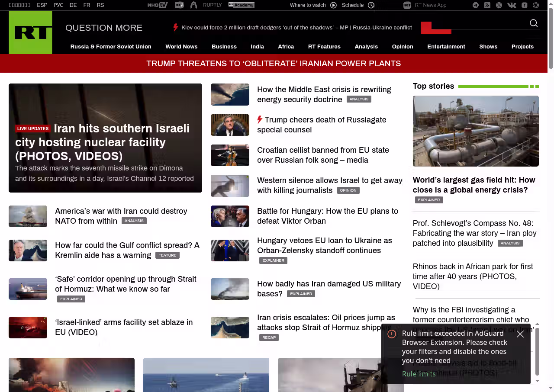Open the search magnifier icon

[534, 23]
